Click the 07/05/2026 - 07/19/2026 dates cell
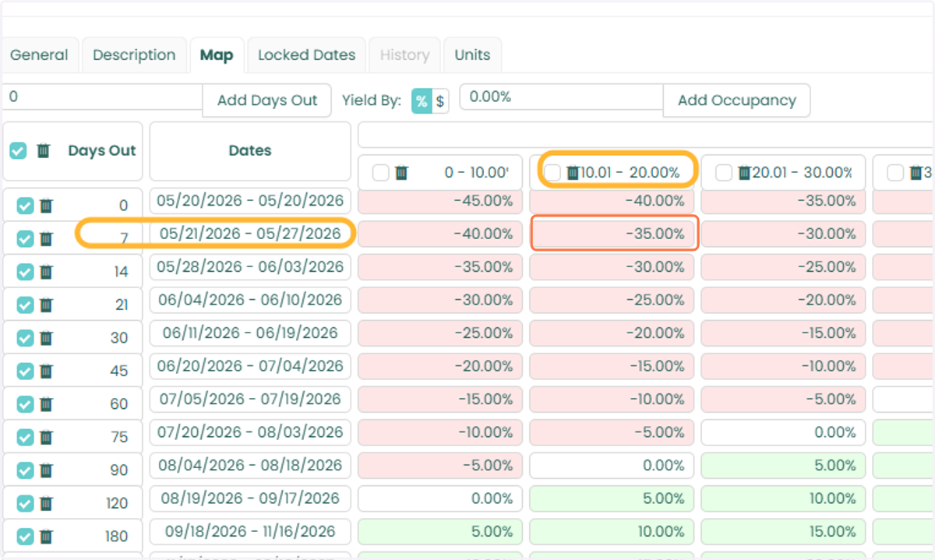The height and width of the screenshot is (560, 935). (250, 400)
